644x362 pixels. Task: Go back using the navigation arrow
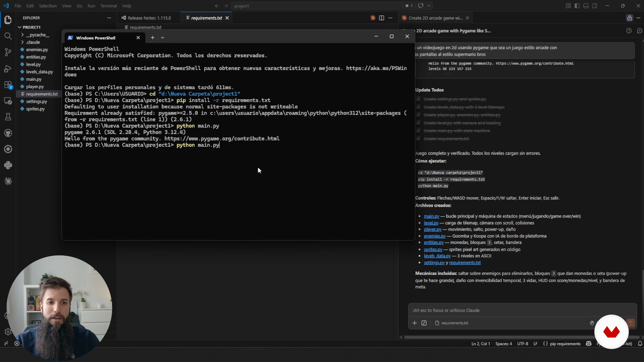(x=217, y=6)
